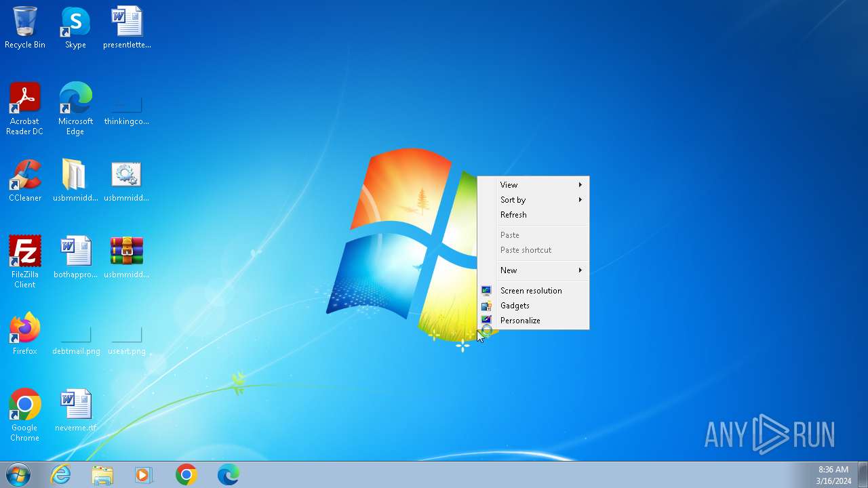Screen dimensions: 868x488
Task: Select the Microsoft Edge desktop shortcut
Action: coord(75,109)
